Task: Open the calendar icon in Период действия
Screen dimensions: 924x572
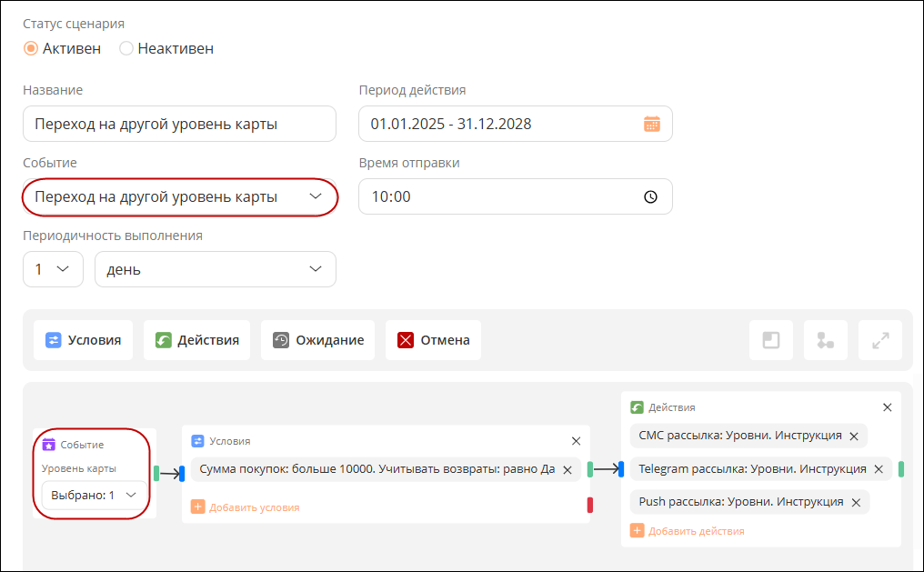Action: tap(651, 124)
